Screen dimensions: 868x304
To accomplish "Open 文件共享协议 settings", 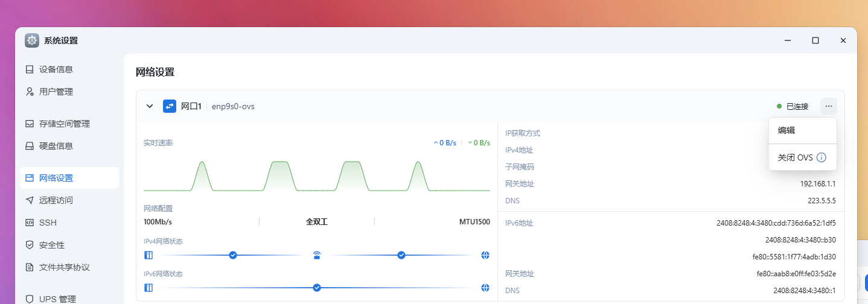I will [x=65, y=267].
